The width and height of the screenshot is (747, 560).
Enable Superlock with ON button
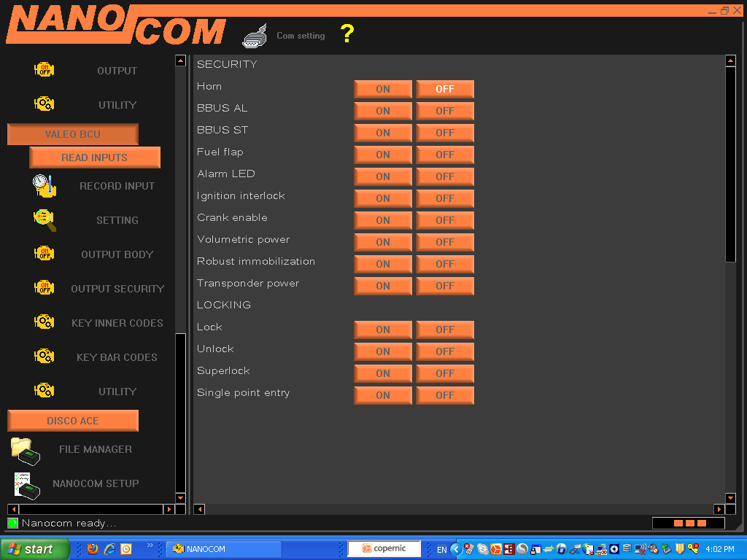point(383,373)
